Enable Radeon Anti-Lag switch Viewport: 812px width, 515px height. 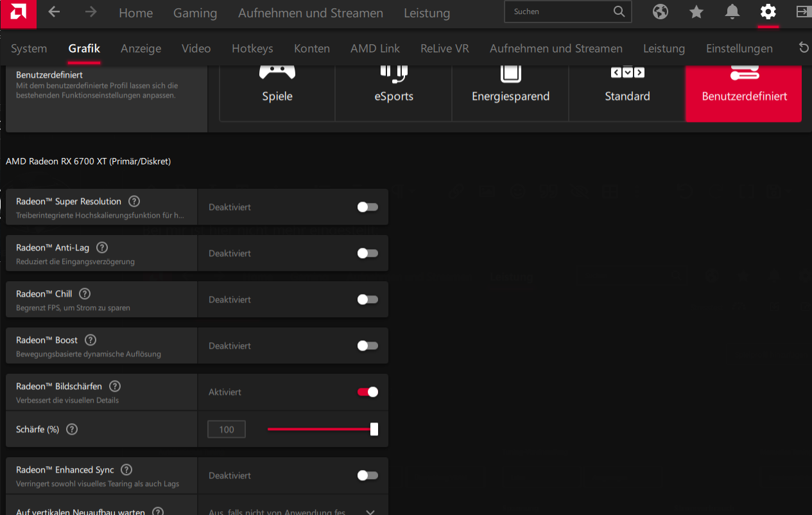368,253
